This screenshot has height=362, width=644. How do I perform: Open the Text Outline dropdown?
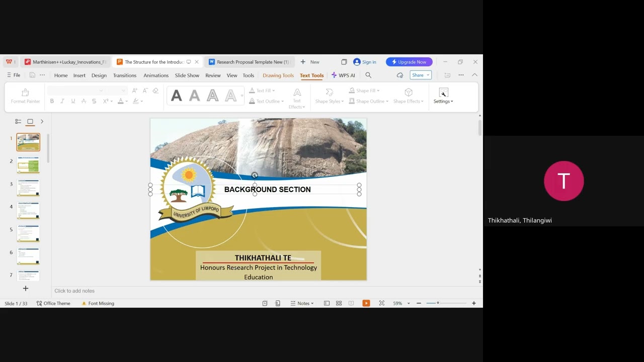pos(267,101)
